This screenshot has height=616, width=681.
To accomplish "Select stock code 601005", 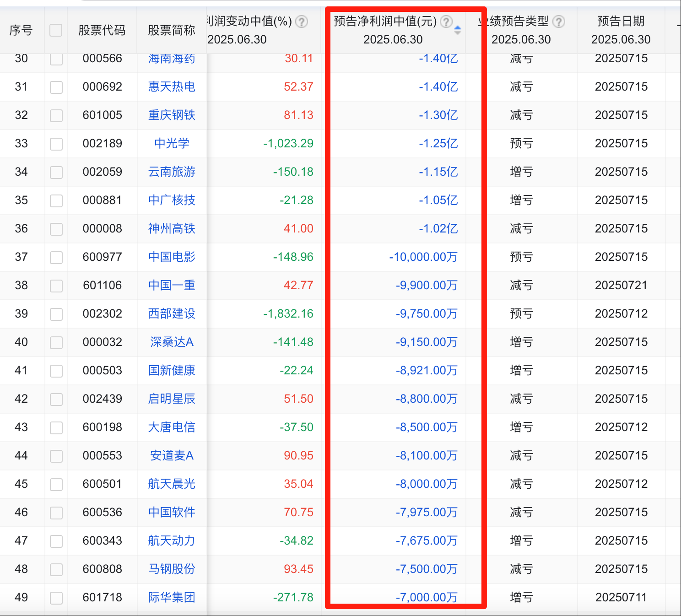I will (103, 115).
